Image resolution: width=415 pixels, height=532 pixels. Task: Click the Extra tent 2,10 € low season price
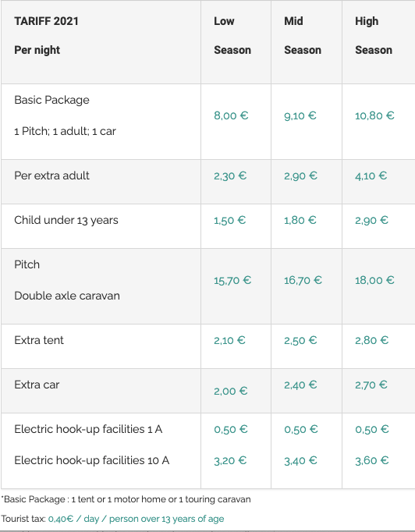click(x=229, y=340)
